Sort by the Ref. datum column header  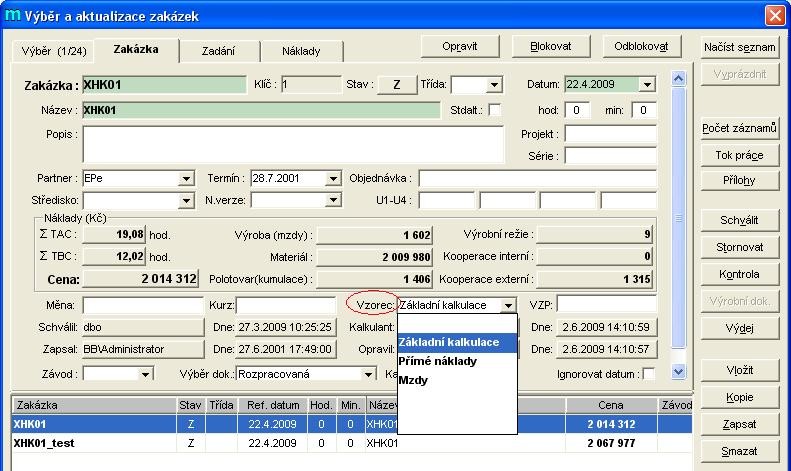pos(272,405)
